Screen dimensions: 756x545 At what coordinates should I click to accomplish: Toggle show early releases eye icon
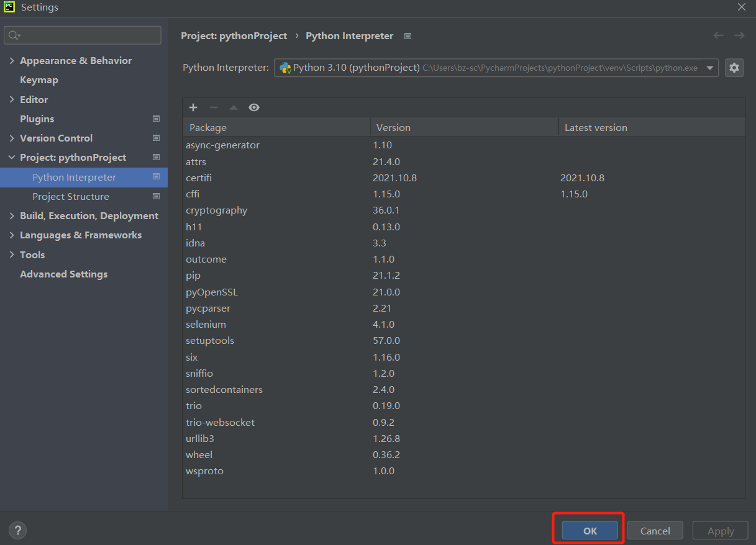click(254, 107)
